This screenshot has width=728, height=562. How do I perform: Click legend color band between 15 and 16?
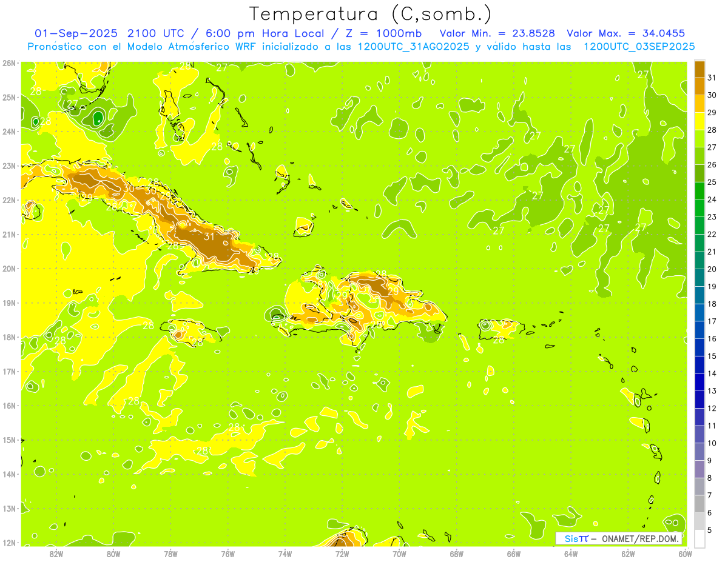[x=699, y=347]
